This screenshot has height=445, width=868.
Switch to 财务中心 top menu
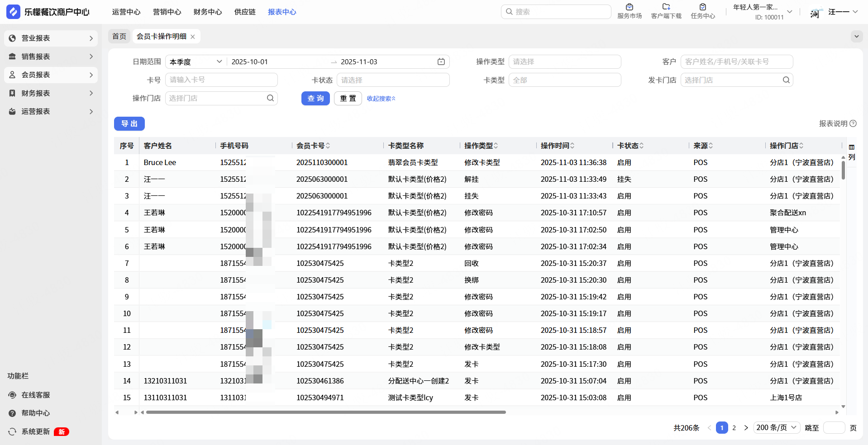click(207, 12)
